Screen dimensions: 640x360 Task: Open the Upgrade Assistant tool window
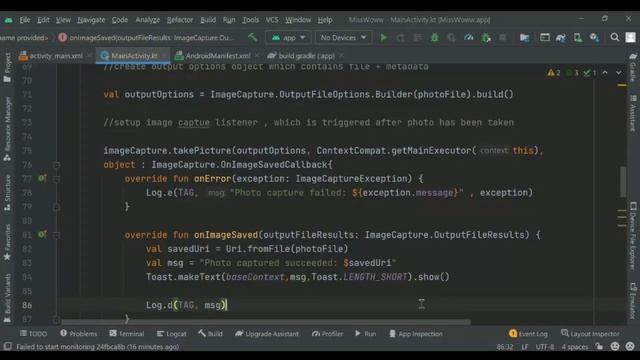click(267, 333)
